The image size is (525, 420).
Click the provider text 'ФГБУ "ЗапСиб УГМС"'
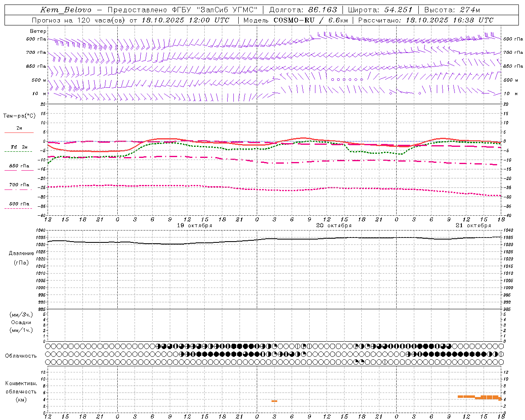coord(215,10)
